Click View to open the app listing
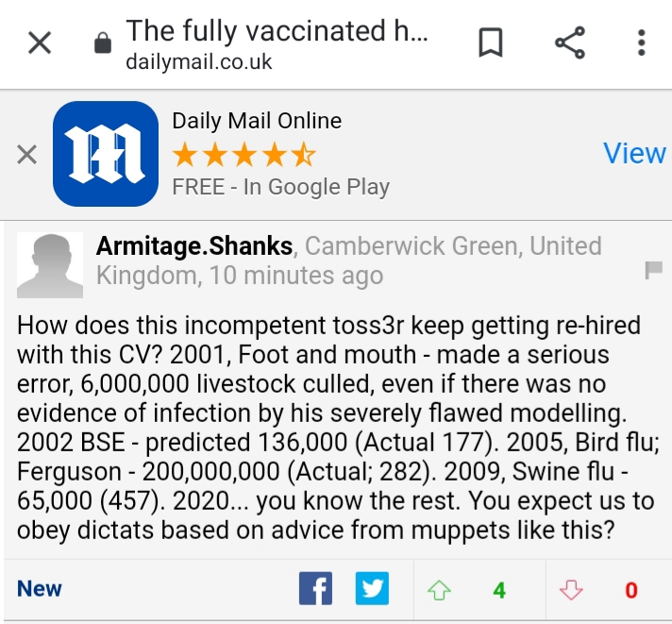Screen dimensions: 672x624 pyautogui.click(x=634, y=154)
